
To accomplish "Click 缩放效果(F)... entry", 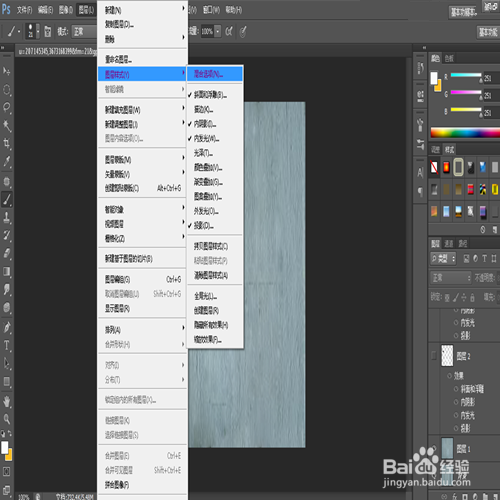I will click(x=215, y=339).
